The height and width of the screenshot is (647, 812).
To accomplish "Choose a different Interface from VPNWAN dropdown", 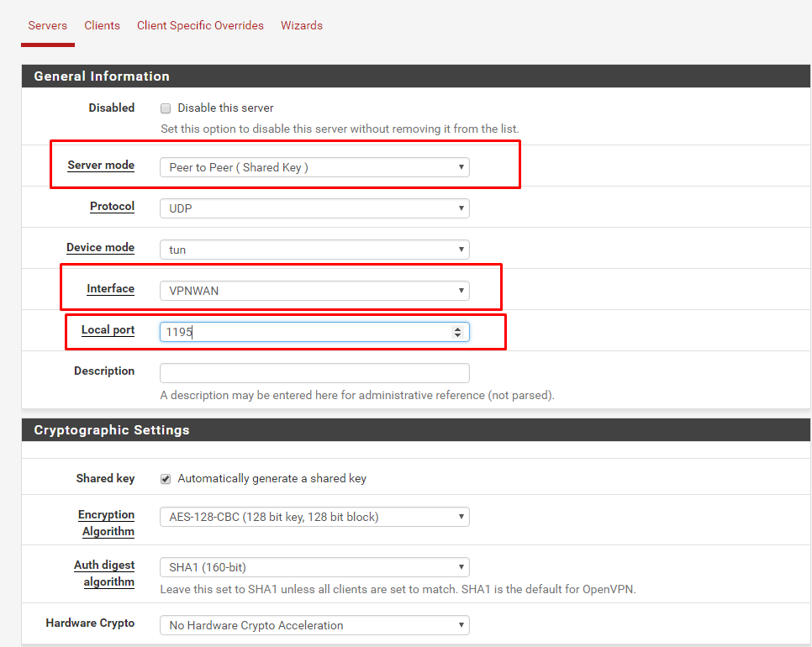I will (314, 291).
